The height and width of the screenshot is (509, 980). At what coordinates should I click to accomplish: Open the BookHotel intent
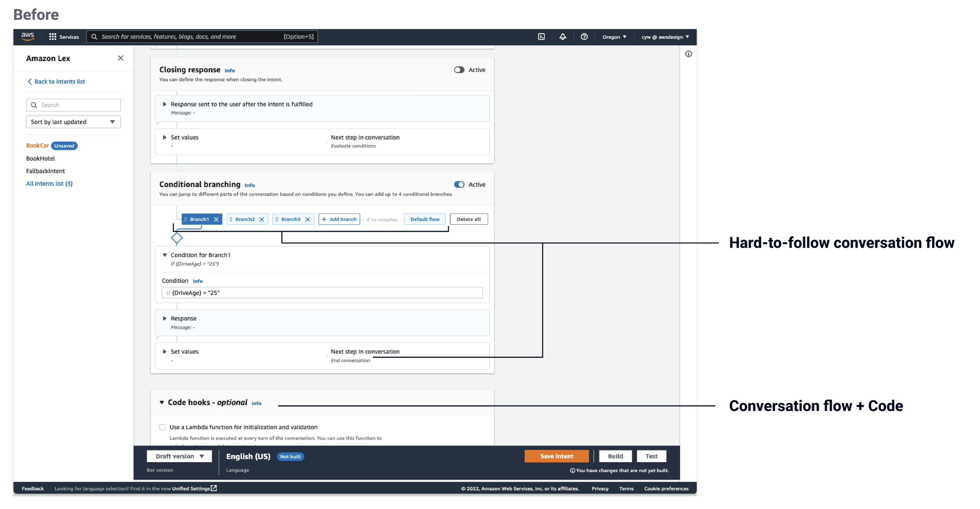40,159
